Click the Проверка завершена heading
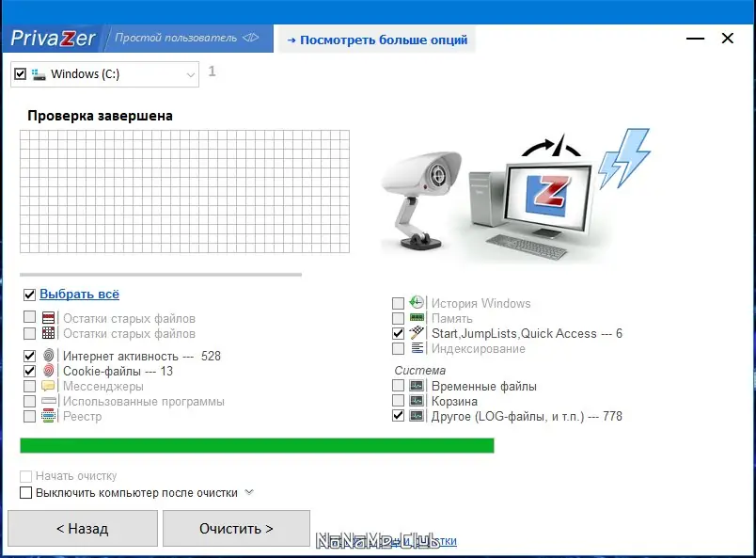The height and width of the screenshot is (558, 756). coord(100,116)
